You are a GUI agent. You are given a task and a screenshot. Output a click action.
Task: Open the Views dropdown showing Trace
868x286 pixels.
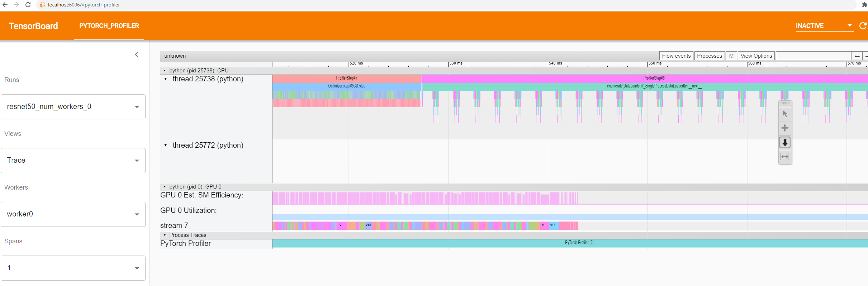coord(73,161)
